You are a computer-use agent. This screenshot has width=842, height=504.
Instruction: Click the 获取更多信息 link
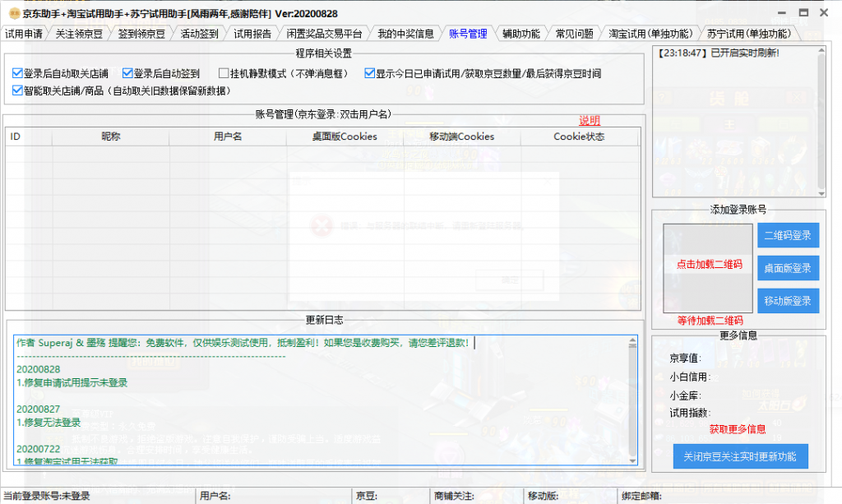(x=738, y=429)
